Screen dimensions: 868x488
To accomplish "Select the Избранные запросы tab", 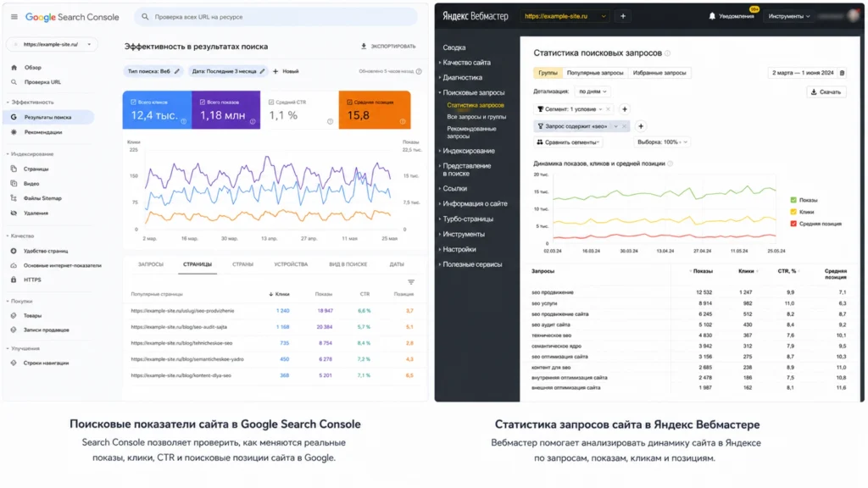I will [x=659, y=73].
